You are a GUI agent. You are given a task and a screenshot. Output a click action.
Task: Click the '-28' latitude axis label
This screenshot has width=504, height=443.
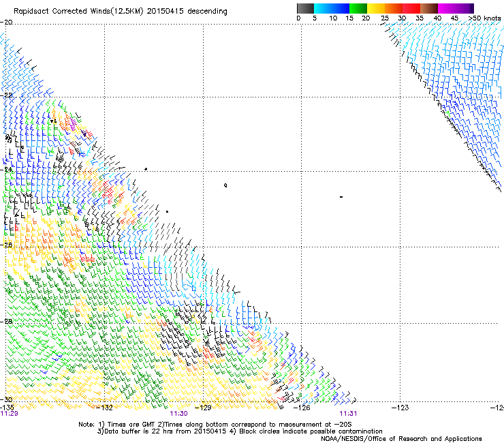tap(6, 322)
